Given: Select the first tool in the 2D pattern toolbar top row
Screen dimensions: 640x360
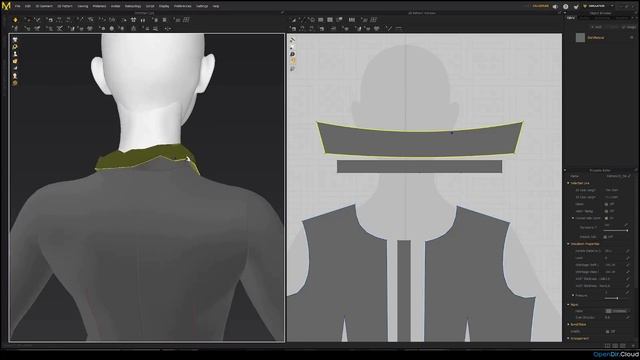Looking at the screenshot, I should pos(293,20).
